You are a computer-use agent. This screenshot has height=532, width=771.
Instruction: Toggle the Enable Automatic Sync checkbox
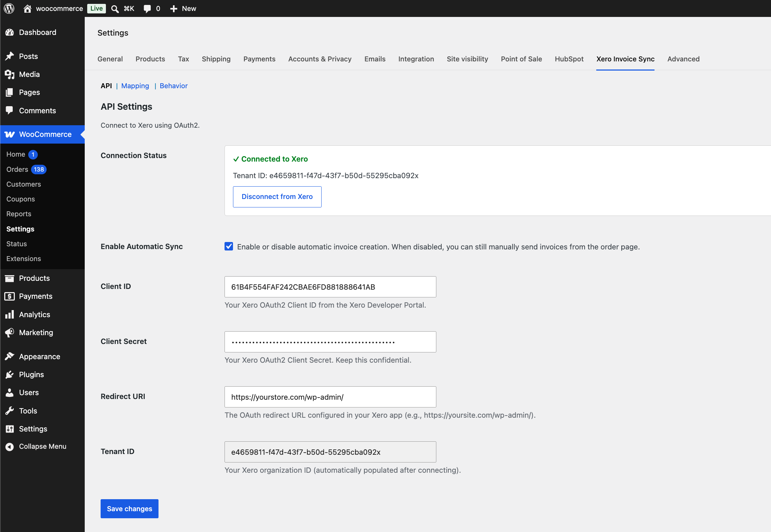pos(229,246)
